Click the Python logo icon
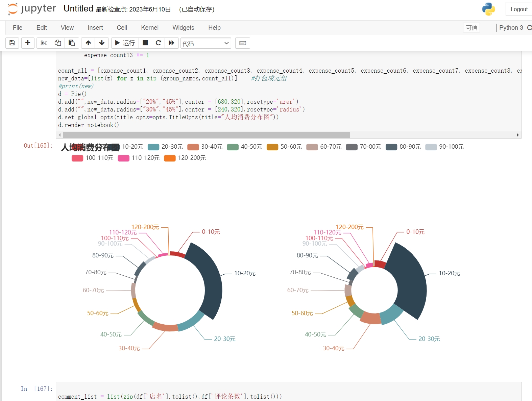The image size is (532, 401). 488,9
